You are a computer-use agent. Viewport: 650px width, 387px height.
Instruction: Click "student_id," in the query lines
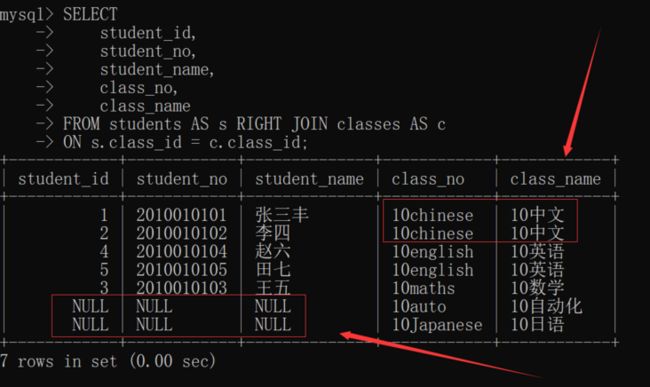pyautogui.click(x=148, y=33)
